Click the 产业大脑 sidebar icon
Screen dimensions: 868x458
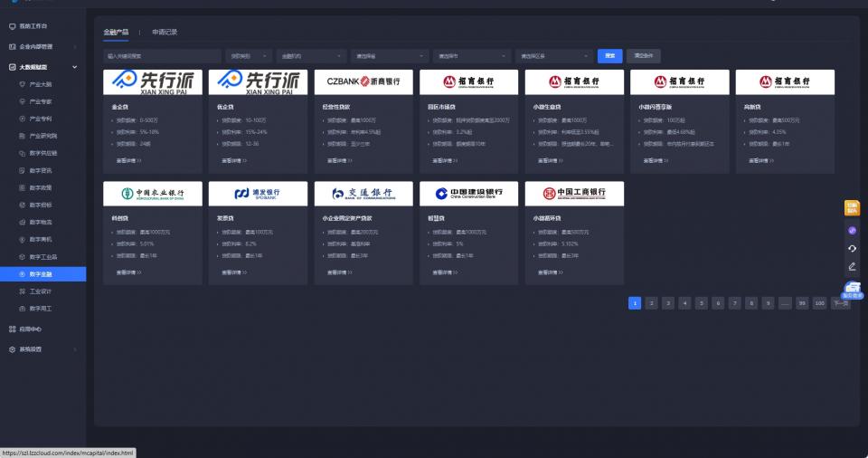pyautogui.click(x=22, y=84)
